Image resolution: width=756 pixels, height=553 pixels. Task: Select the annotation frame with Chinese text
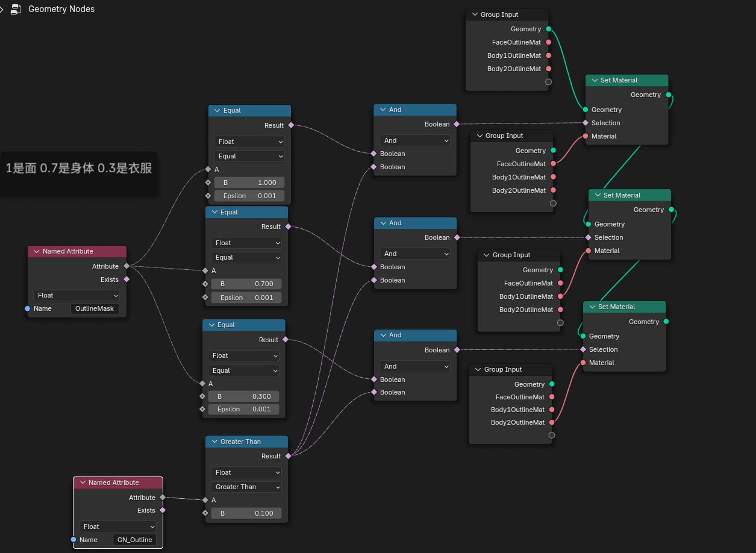[x=78, y=169]
